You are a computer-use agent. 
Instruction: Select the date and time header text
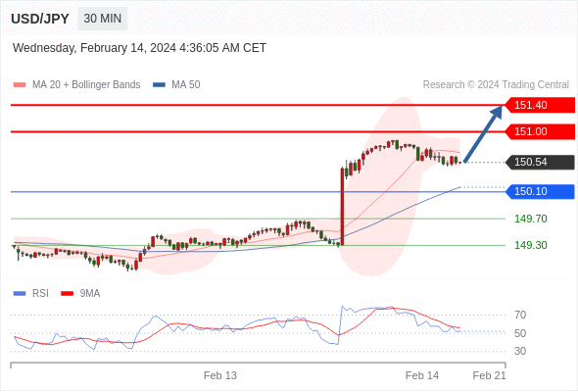(139, 48)
